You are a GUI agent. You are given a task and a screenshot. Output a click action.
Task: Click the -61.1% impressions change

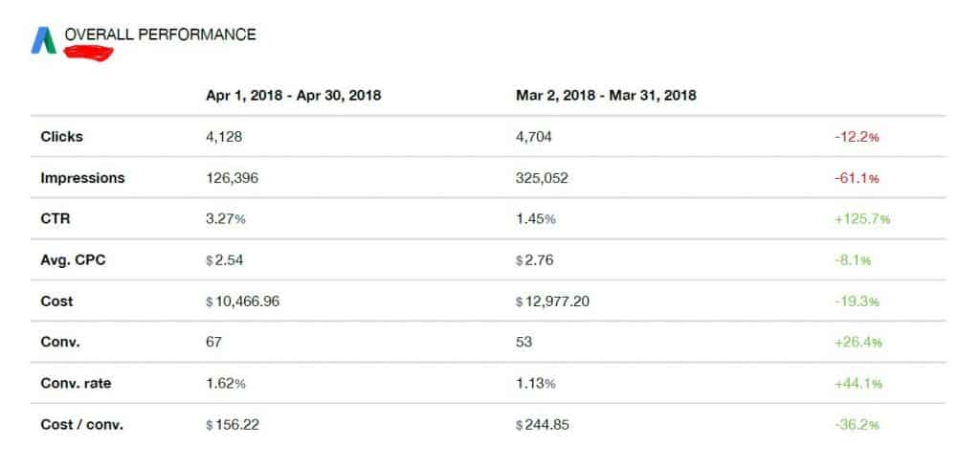coord(857,178)
